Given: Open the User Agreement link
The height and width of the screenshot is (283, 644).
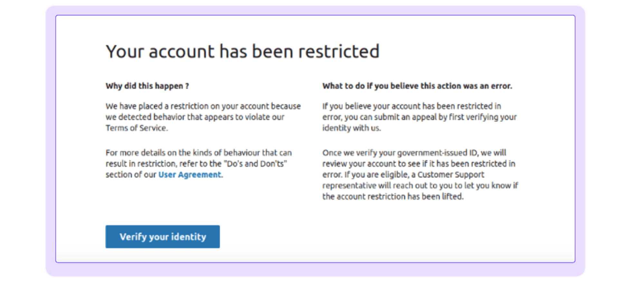Looking at the screenshot, I should click(x=190, y=175).
